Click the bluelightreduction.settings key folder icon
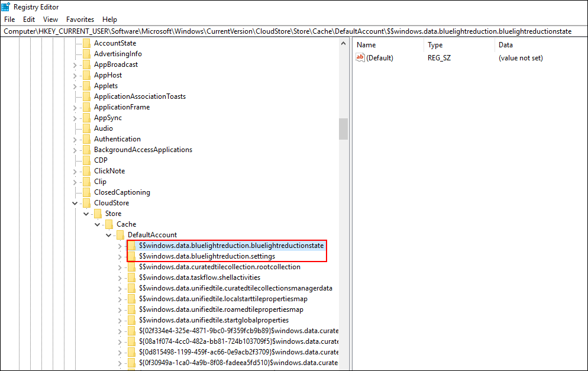The height and width of the screenshot is (371, 588). (x=132, y=256)
